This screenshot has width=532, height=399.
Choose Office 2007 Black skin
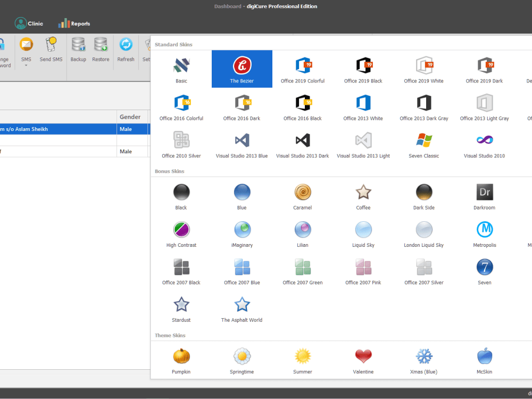[x=181, y=271]
